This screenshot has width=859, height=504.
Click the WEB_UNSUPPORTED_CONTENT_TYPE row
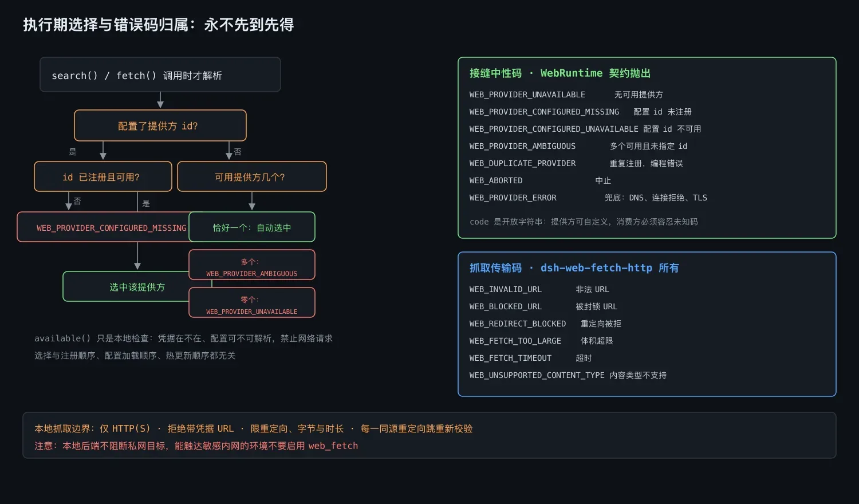point(568,375)
